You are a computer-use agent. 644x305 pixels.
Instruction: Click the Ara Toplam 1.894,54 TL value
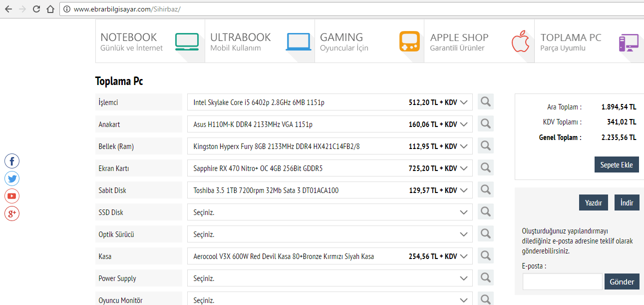coord(619,107)
